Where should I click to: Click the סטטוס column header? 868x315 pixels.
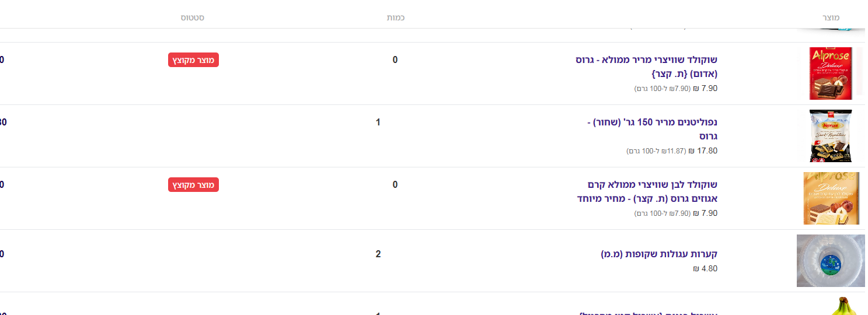click(x=192, y=18)
